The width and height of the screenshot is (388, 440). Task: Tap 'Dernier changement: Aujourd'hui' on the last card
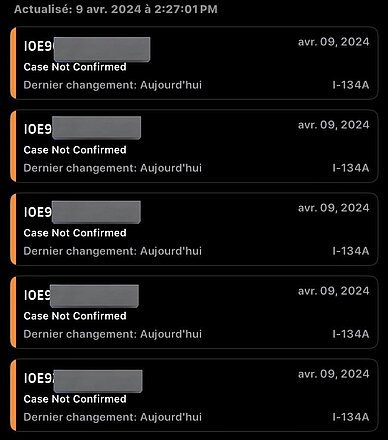coord(113,417)
